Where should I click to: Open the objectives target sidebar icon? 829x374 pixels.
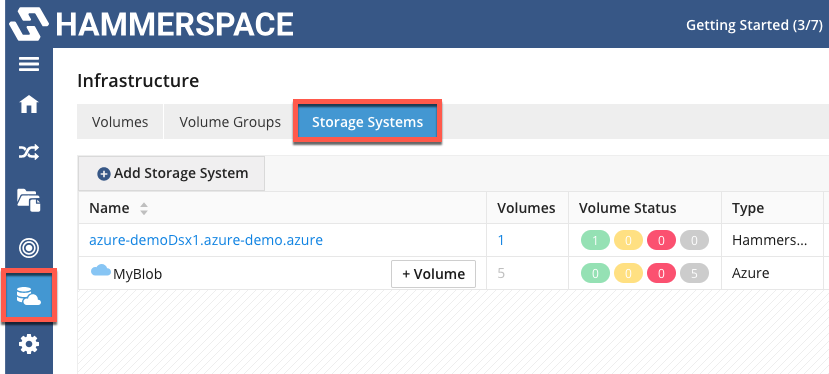29,248
